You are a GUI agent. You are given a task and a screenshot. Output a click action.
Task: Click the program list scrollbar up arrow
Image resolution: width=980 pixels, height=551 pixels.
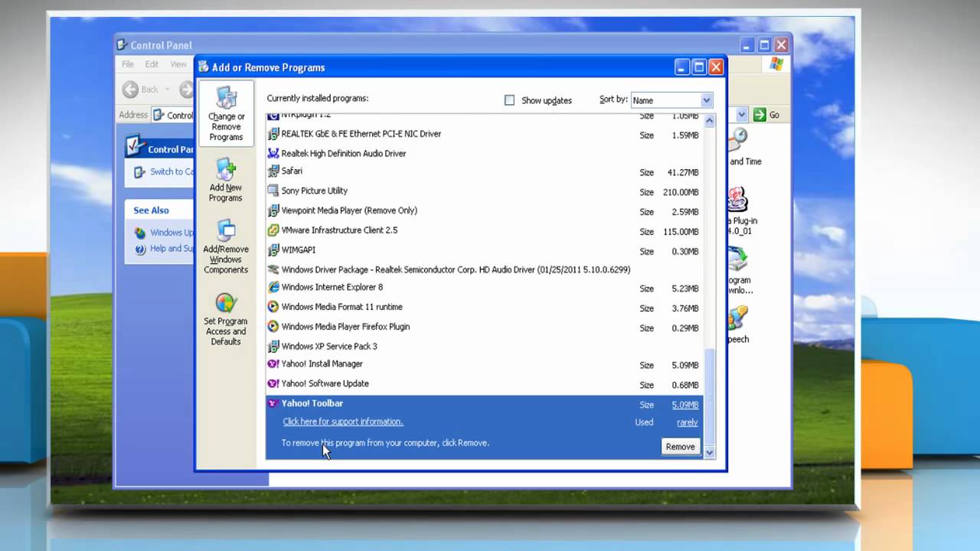(709, 120)
